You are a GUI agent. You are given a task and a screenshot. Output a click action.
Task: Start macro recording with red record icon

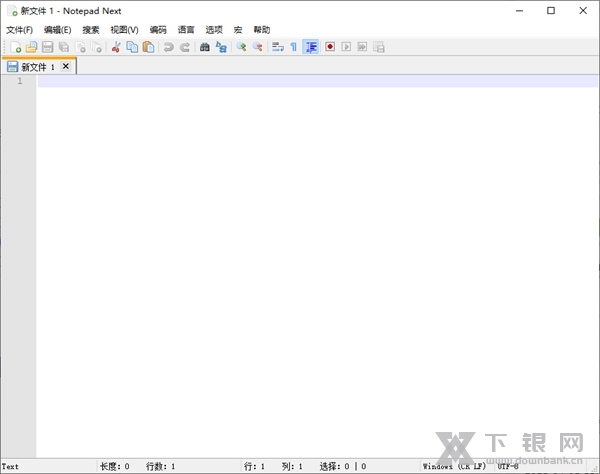[x=329, y=47]
